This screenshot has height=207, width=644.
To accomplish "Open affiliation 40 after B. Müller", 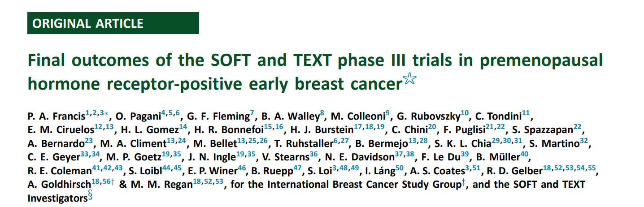I will tap(525, 155).
